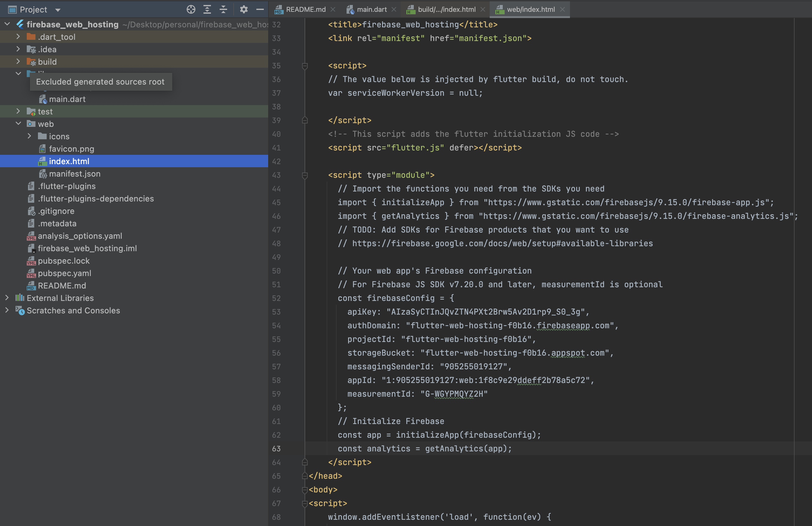The height and width of the screenshot is (526, 812).
Task: Open the Project view dropdown
Action: [58, 10]
